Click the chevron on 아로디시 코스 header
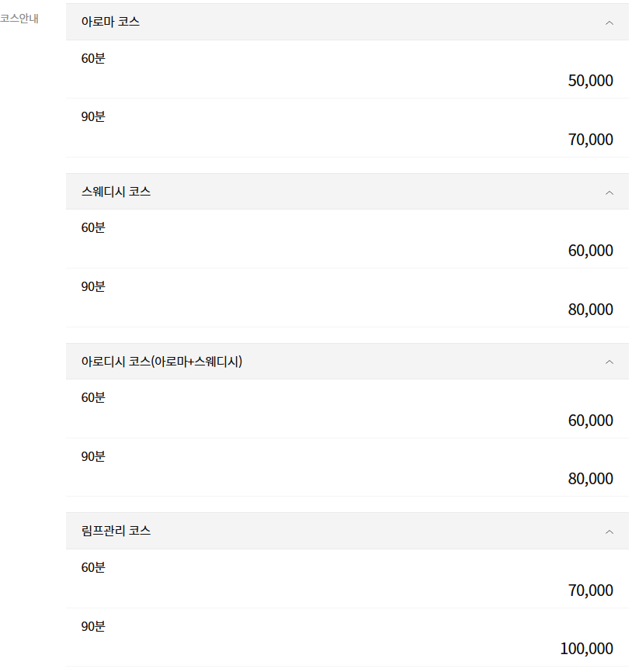This screenshot has width=632, height=672. coord(610,361)
